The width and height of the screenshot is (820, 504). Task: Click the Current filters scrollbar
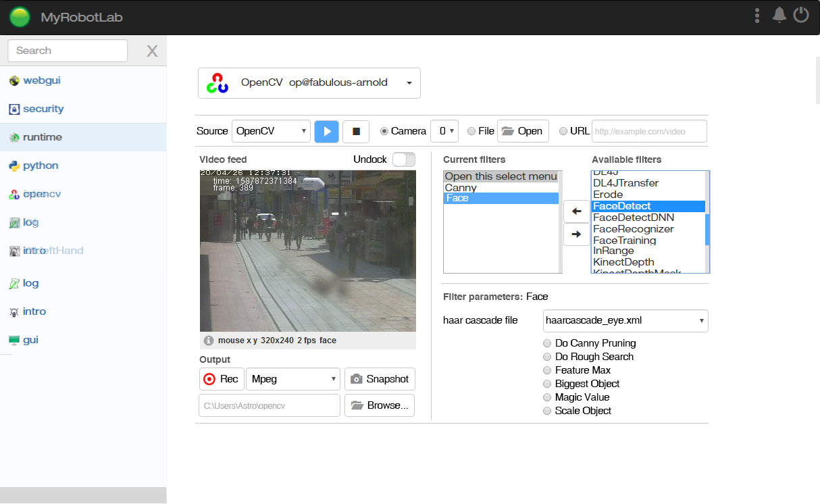pyautogui.click(x=561, y=222)
